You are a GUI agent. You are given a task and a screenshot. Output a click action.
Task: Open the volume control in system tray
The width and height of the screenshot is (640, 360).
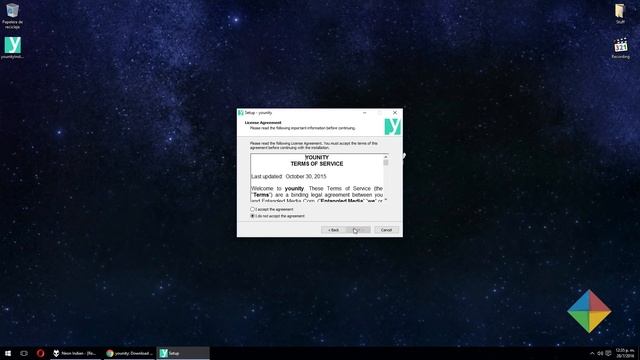(x=600, y=353)
